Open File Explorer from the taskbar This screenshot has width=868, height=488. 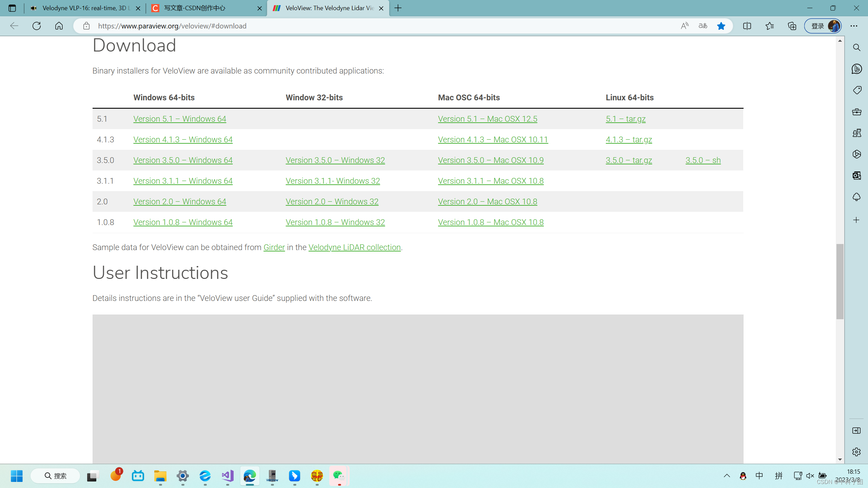tap(160, 476)
